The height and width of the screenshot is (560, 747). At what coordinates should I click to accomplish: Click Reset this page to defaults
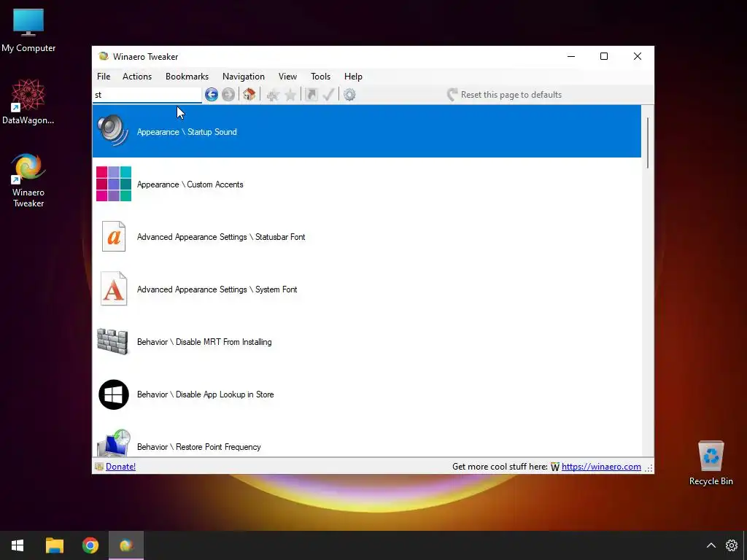(x=505, y=94)
